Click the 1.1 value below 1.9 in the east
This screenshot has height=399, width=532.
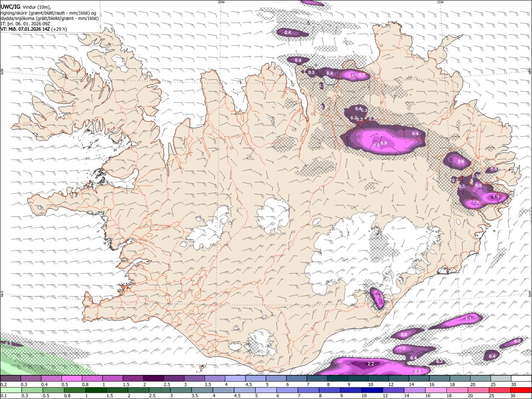pos(476,203)
